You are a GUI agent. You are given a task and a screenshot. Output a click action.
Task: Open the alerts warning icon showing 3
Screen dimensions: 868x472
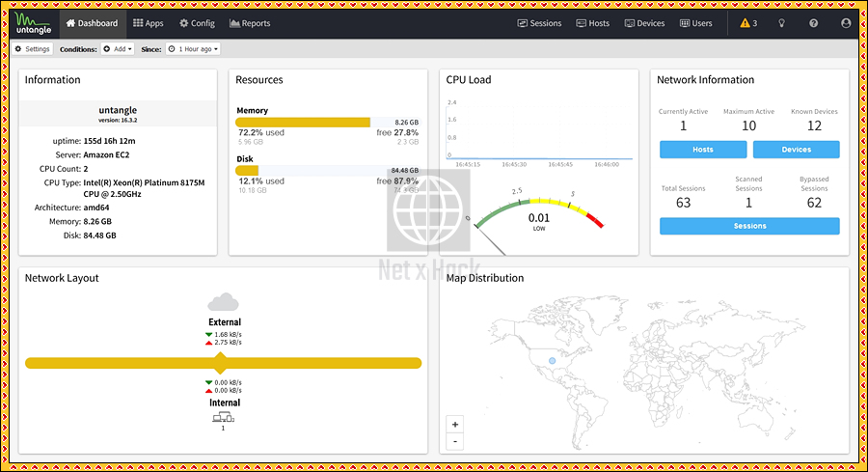pyautogui.click(x=748, y=23)
